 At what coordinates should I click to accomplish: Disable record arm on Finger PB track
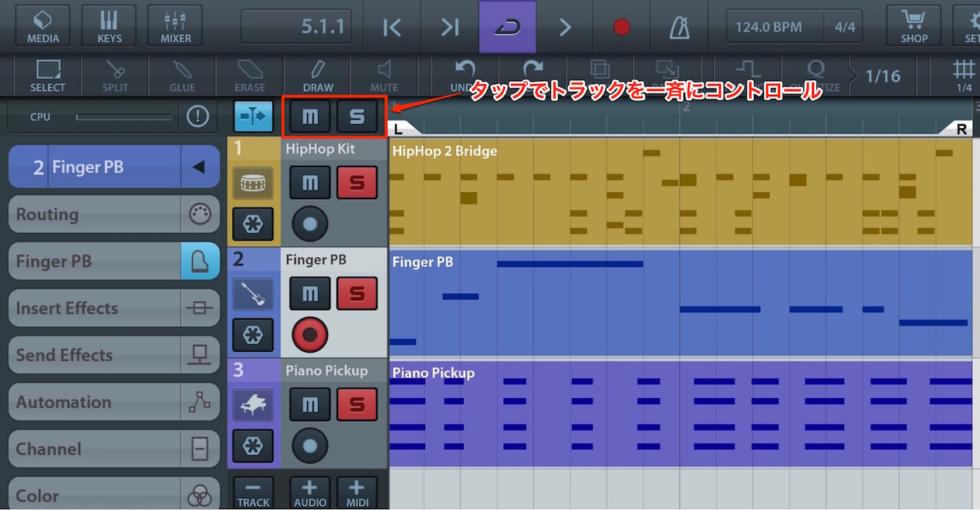(310, 336)
